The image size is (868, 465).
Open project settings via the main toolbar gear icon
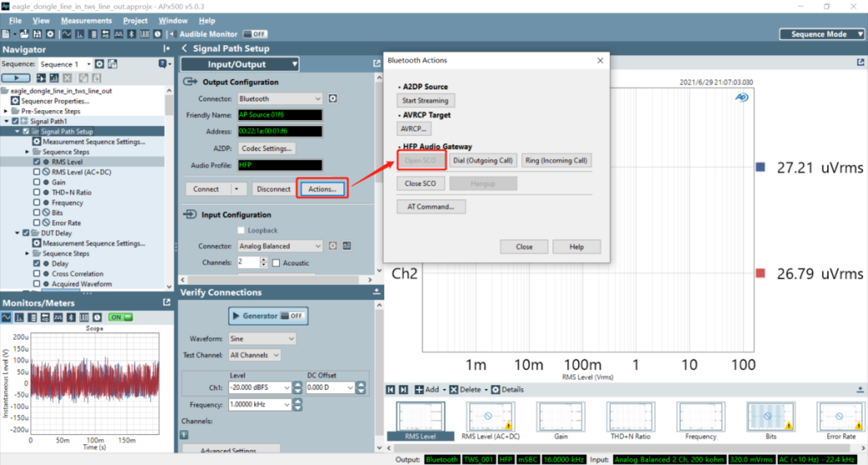click(x=50, y=34)
